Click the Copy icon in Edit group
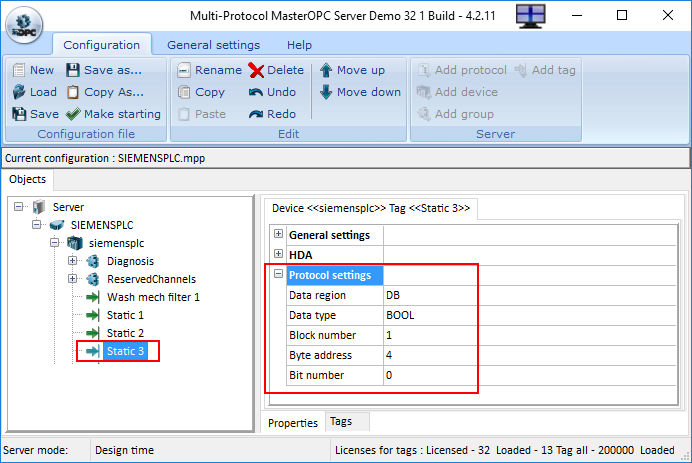The height and width of the screenshot is (463, 692). pyautogui.click(x=184, y=92)
